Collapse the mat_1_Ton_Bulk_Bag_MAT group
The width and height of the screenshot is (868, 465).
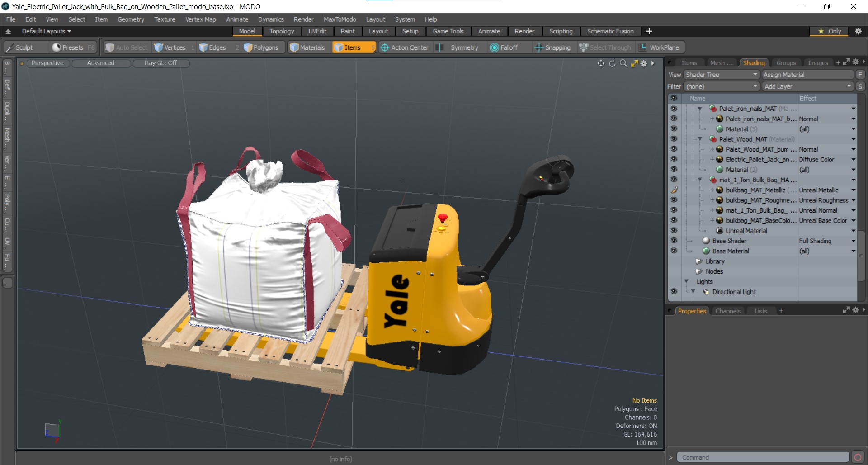(700, 180)
